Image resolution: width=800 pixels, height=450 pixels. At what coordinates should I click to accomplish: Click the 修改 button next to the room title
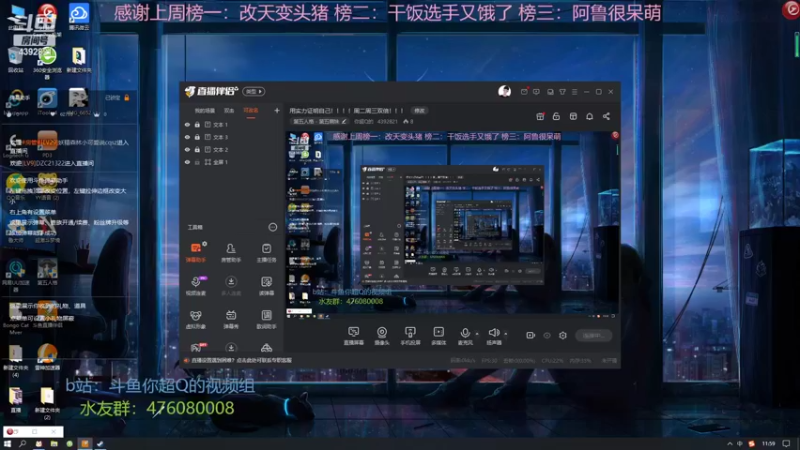coord(419,111)
